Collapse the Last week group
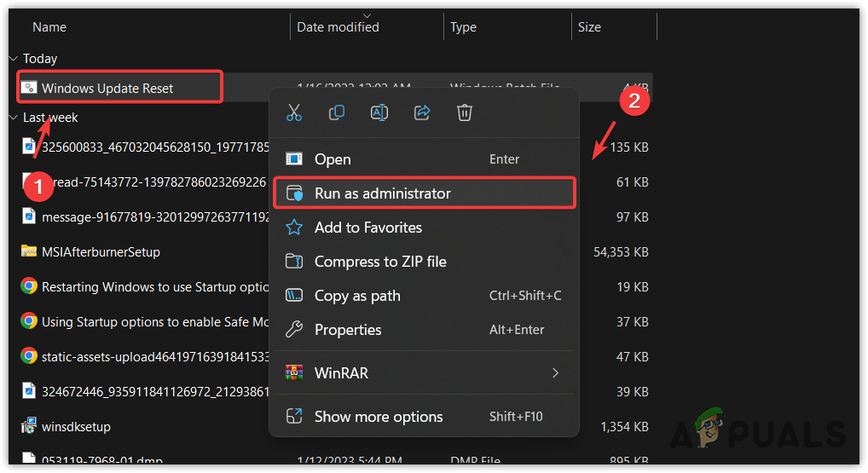This screenshot has height=473, width=868. (x=13, y=118)
